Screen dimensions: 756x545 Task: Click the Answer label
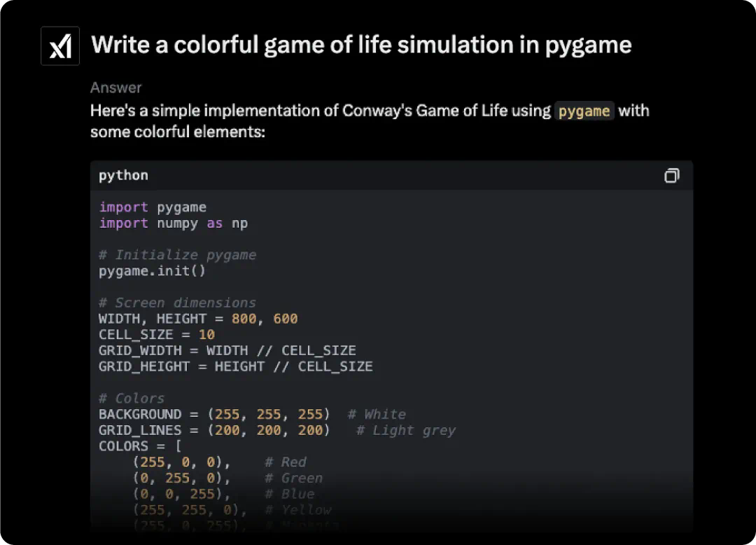click(115, 88)
